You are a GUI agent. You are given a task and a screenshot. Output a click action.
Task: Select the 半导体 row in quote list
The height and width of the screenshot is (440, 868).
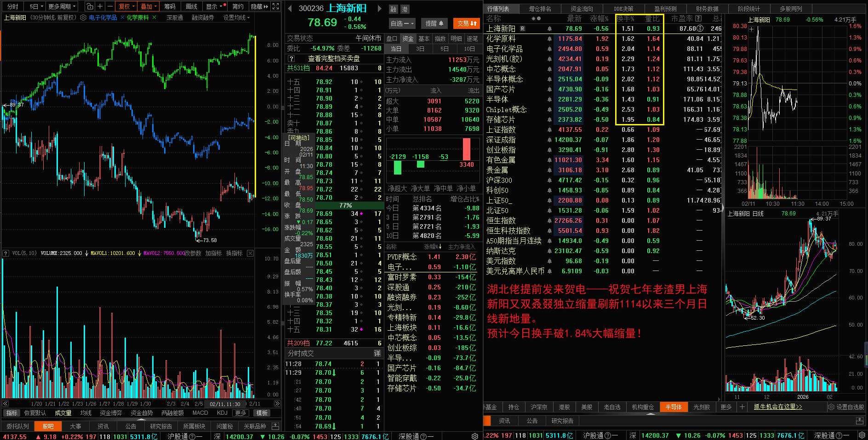pyautogui.click(x=603, y=100)
